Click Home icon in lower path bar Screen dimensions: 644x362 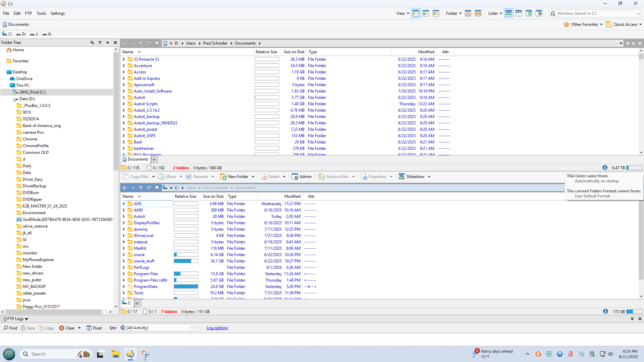(157, 188)
